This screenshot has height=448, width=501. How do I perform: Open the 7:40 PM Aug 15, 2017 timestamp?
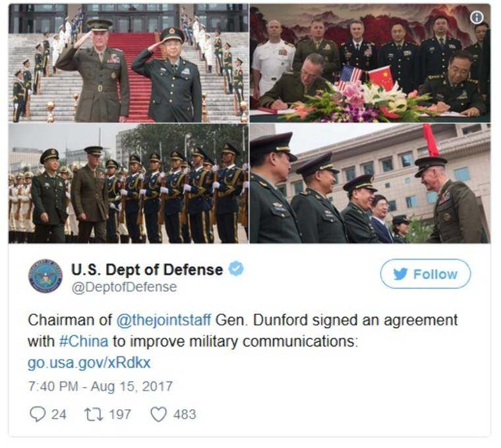[x=100, y=386]
